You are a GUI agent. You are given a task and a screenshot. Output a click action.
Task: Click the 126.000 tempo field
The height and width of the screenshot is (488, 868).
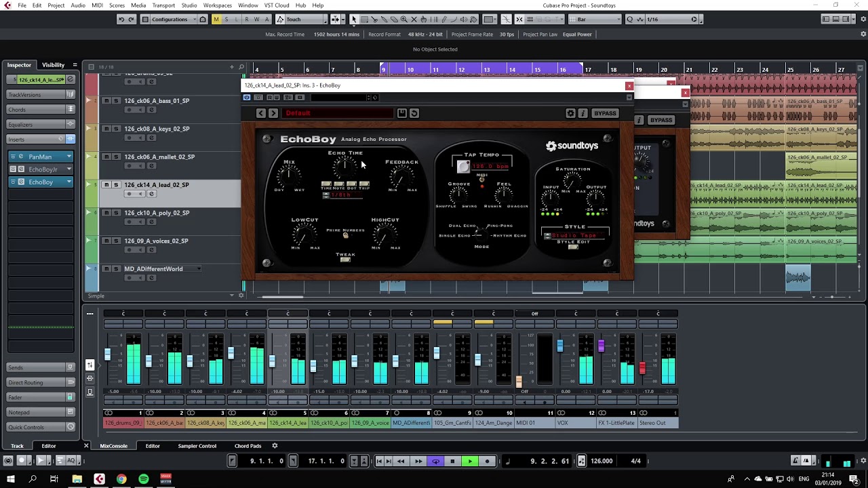point(601,461)
